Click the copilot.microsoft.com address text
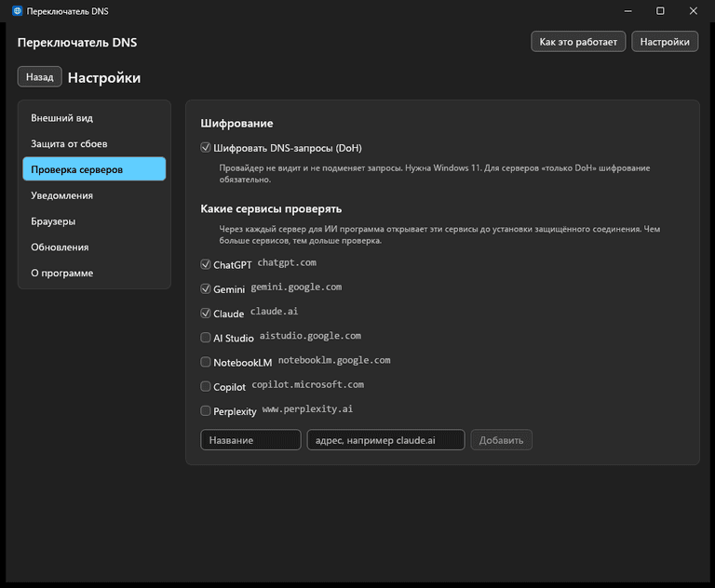The height and width of the screenshot is (588, 715). point(308,384)
